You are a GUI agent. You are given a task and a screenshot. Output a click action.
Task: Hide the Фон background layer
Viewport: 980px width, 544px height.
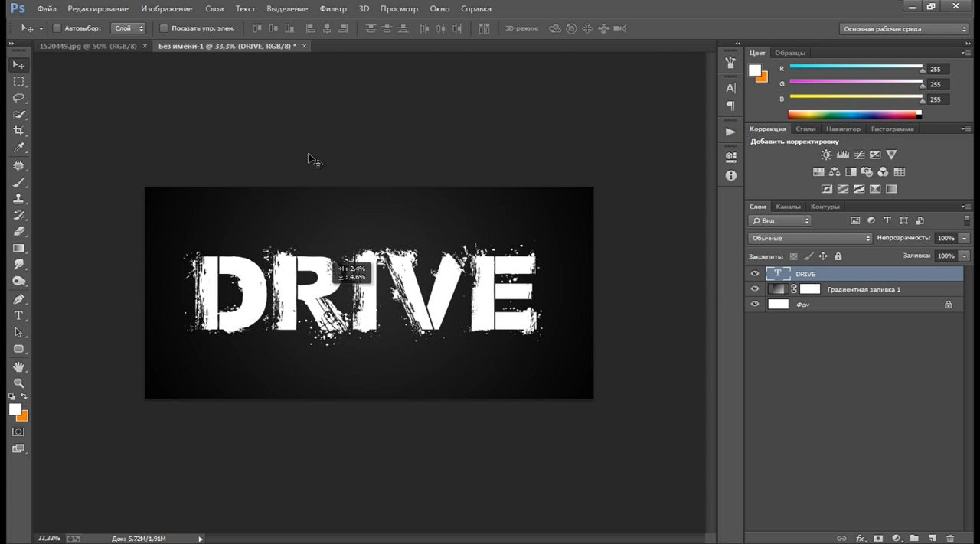click(755, 305)
